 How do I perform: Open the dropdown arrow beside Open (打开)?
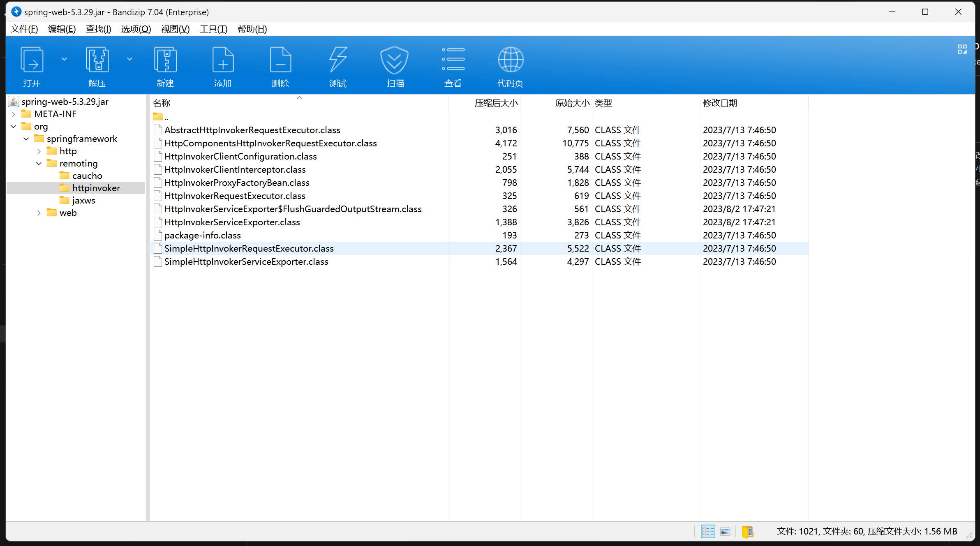coord(64,59)
